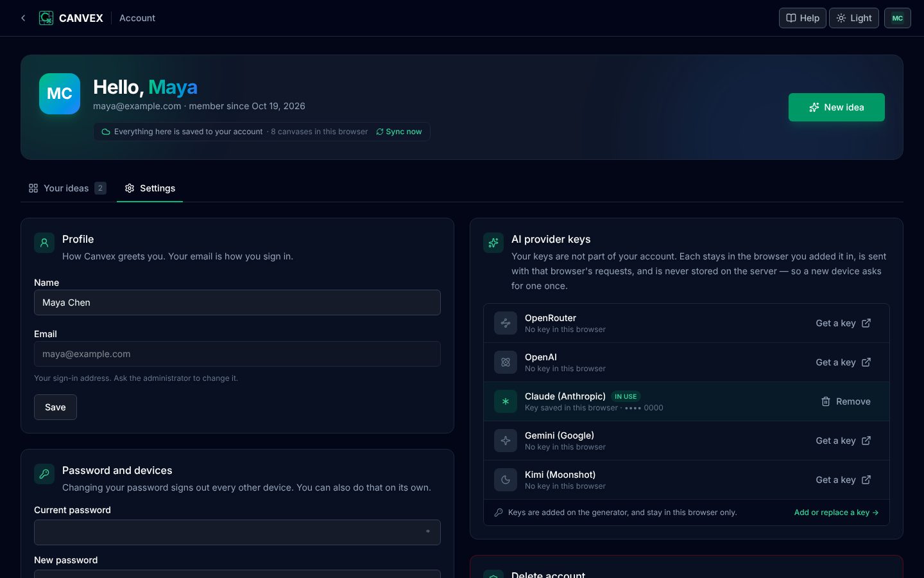This screenshot has height=578, width=924.
Task: Click the Password and devices key icon
Action: tap(44, 474)
